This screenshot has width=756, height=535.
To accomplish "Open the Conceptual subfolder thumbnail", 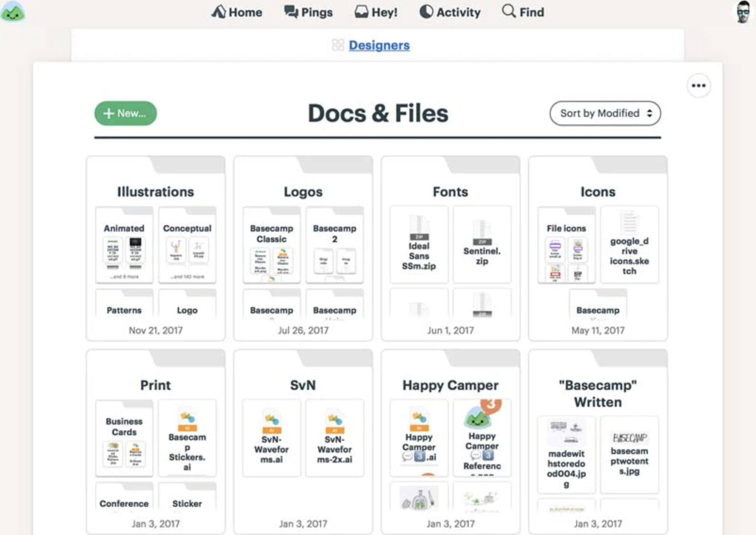I will point(187,245).
